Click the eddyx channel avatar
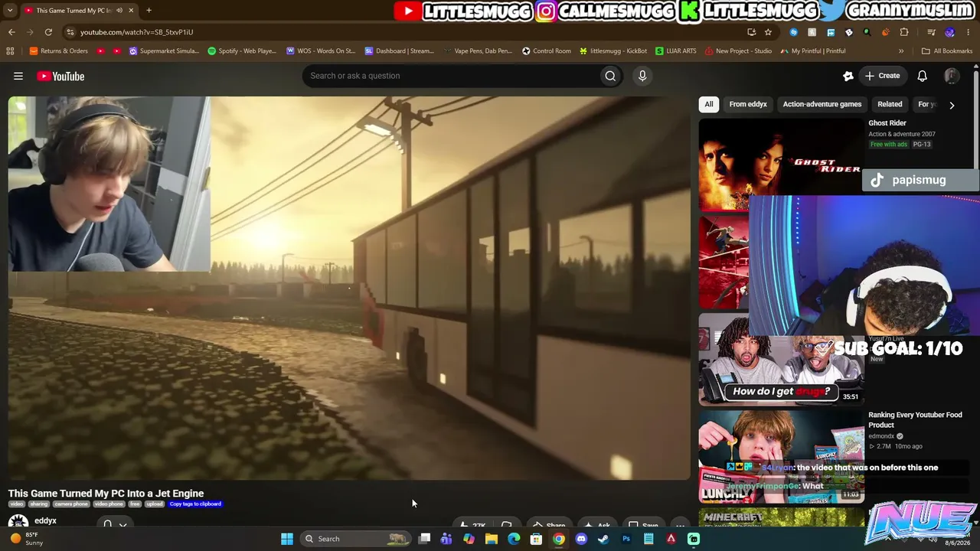This screenshot has width=980, height=551. coord(18,523)
